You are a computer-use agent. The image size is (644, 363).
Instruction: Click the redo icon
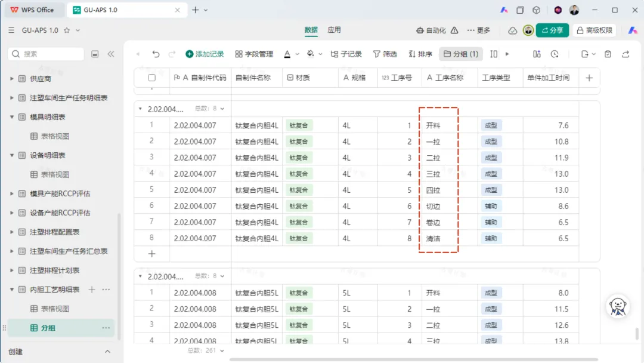tap(172, 54)
